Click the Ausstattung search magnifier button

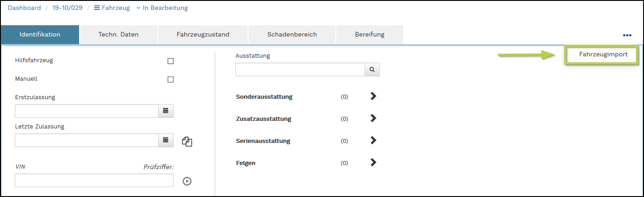(x=372, y=69)
